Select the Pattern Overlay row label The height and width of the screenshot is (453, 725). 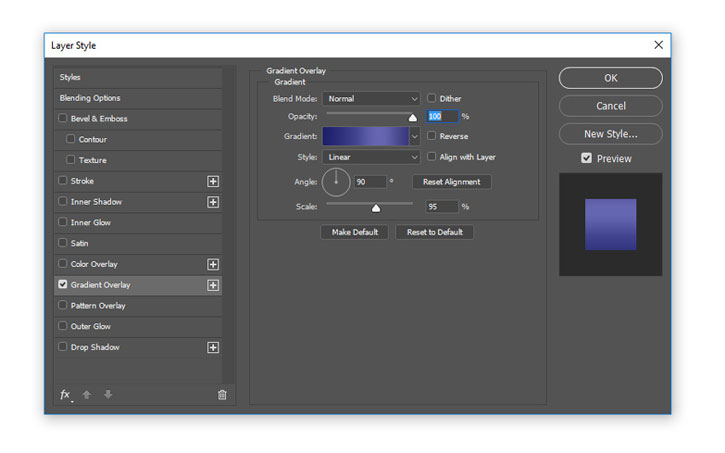click(x=98, y=306)
